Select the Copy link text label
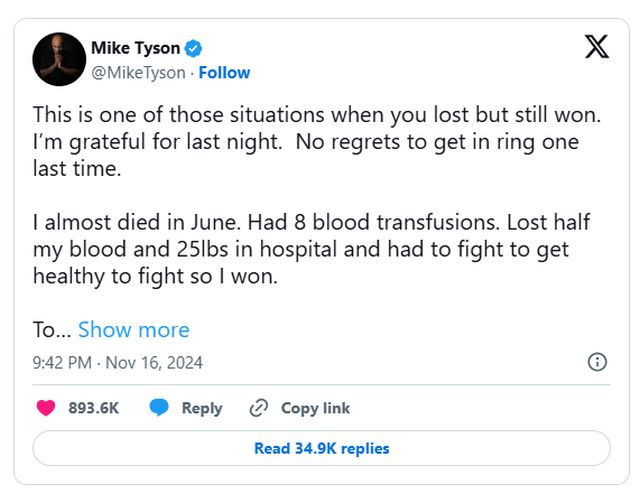Viewport: 640px width, 494px height. click(315, 408)
